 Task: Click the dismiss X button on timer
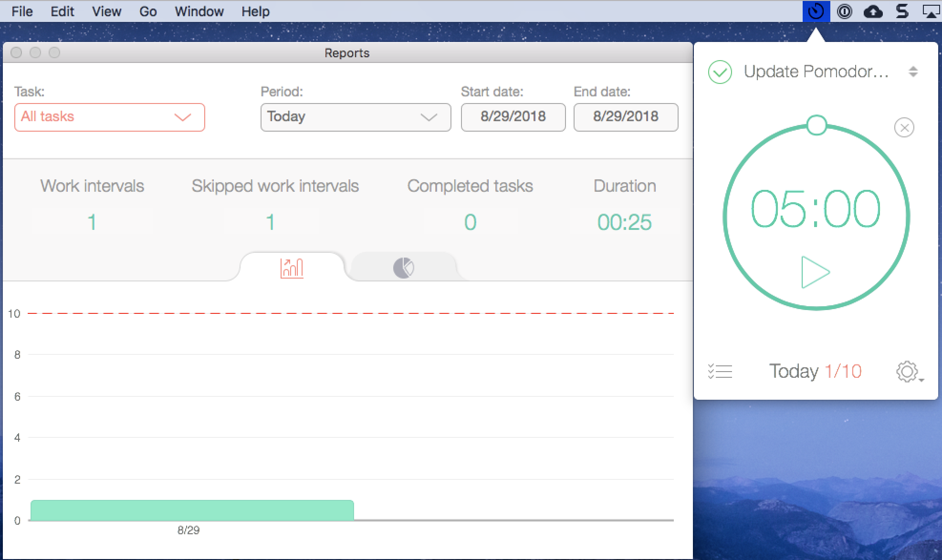[905, 127]
